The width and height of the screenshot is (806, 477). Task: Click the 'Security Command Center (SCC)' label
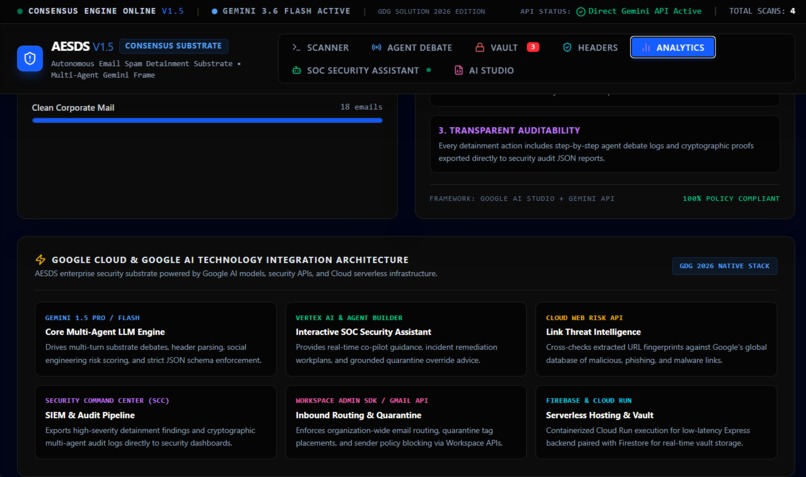coord(107,400)
